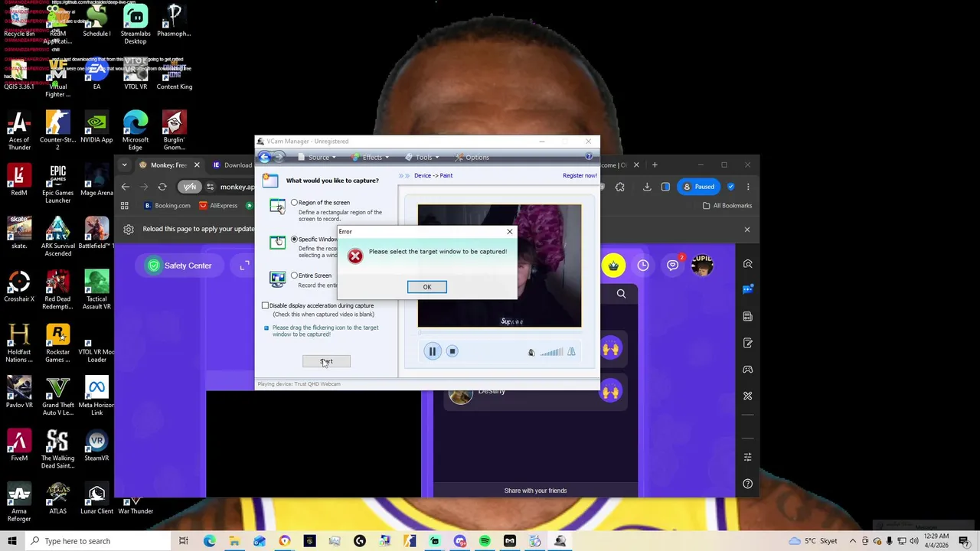Click the Forward arrow in VCam toolbar
This screenshot has height=551, width=980.
[x=279, y=158]
